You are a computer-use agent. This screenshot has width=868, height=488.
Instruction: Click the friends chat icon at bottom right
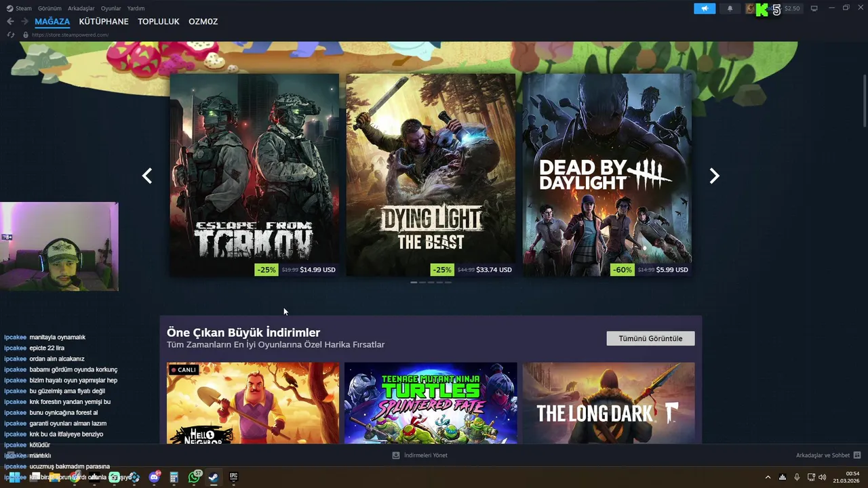(x=857, y=455)
